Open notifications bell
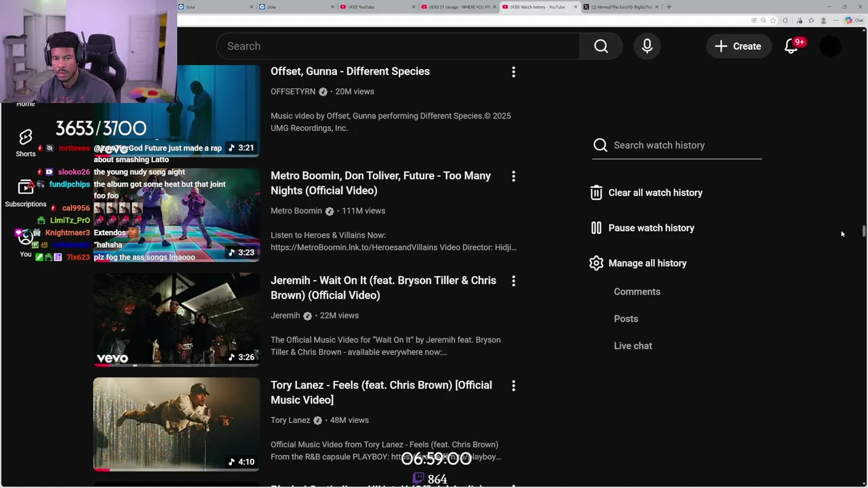Screen dimensions: 868x488 (791, 46)
